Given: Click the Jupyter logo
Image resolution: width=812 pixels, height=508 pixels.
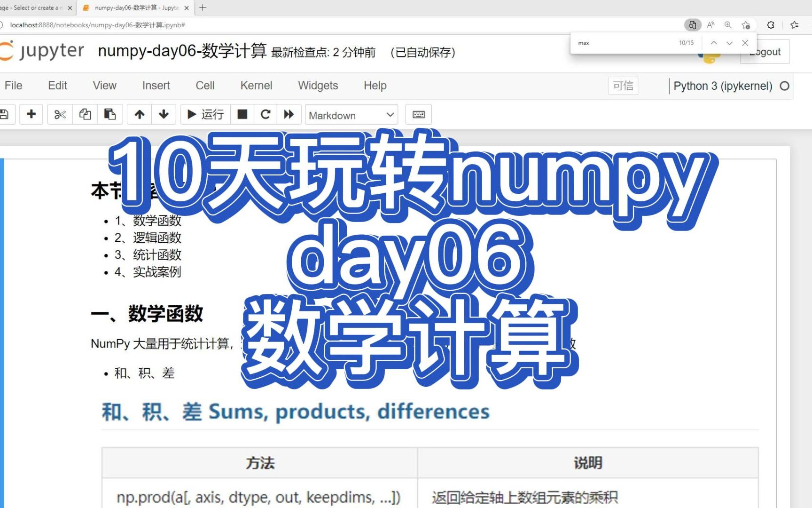Looking at the screenshot, I should [42, 51].
